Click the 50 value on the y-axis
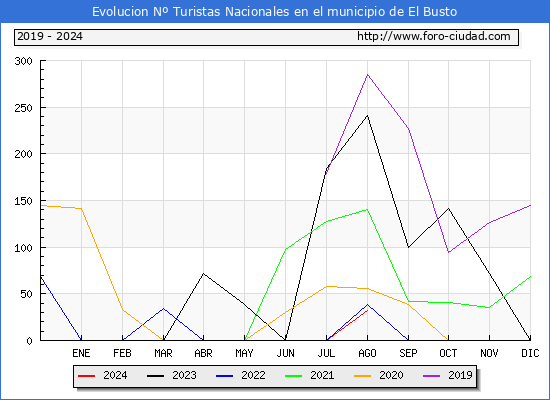The image size is (550, 400). pyautogui.click(x=26, y=294)
